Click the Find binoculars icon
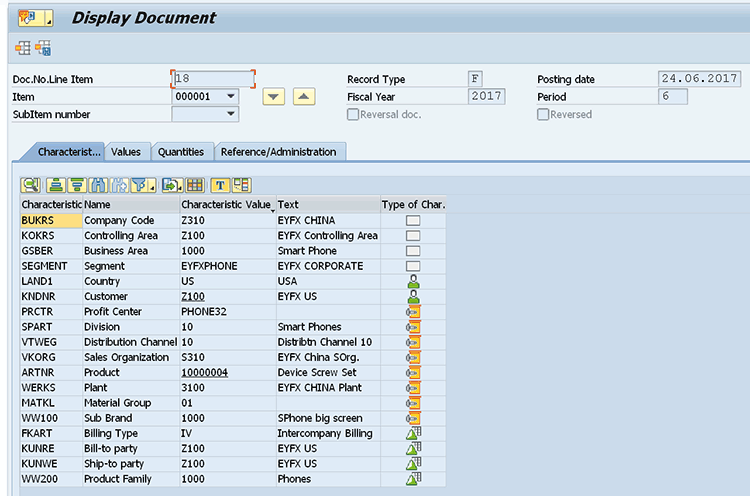750x496 pixels. (97, 185)
